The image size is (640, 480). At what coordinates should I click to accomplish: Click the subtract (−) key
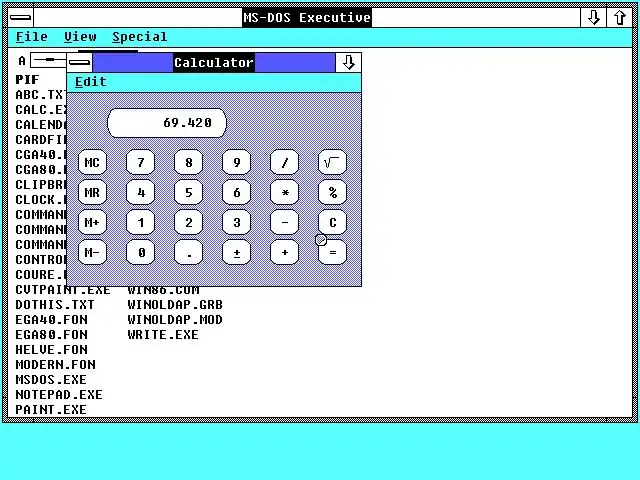click(284, 222)
